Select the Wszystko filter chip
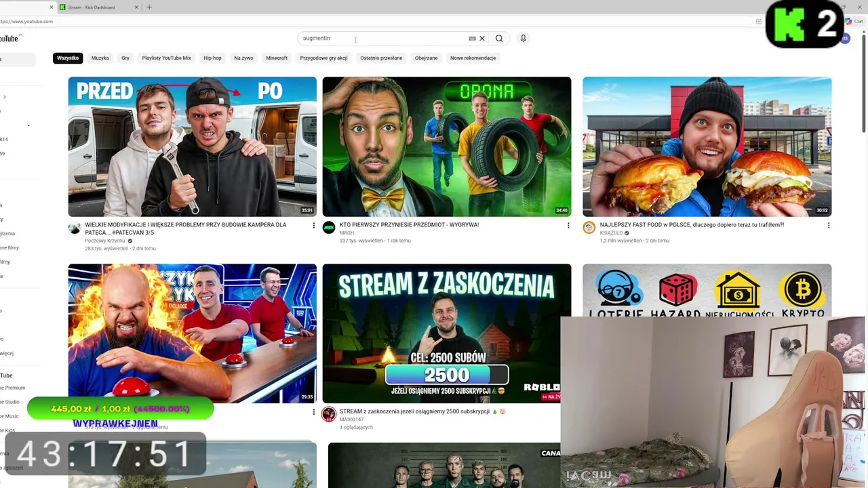The image size is (868, 488). 68,58
